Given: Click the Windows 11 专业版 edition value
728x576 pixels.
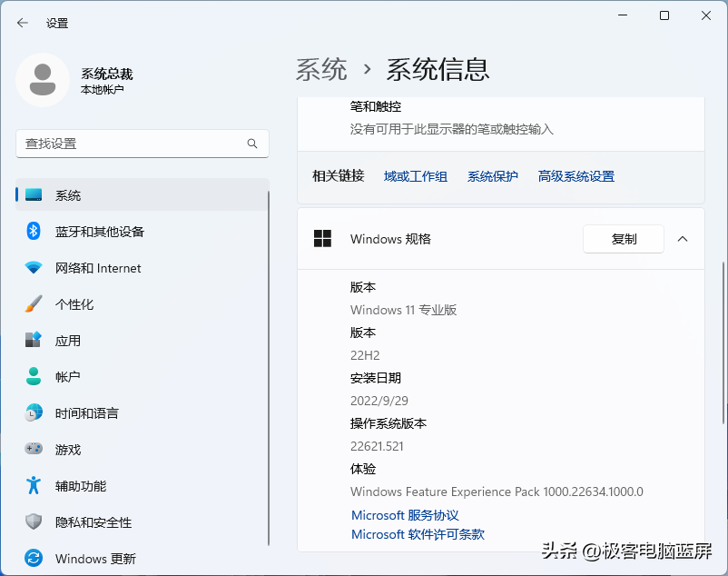Looking at the screenshot, I should pos(403,310).
